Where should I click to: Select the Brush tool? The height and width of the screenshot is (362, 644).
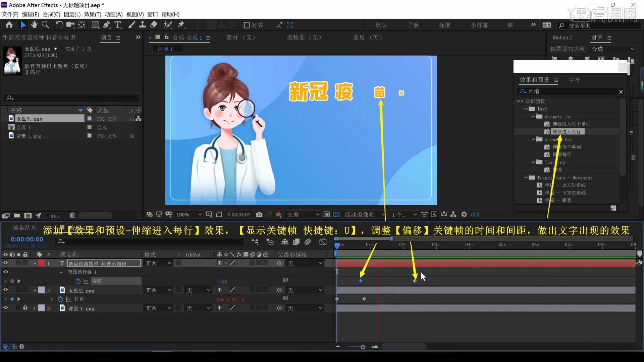pyautogui.click(x=132, y=25)
